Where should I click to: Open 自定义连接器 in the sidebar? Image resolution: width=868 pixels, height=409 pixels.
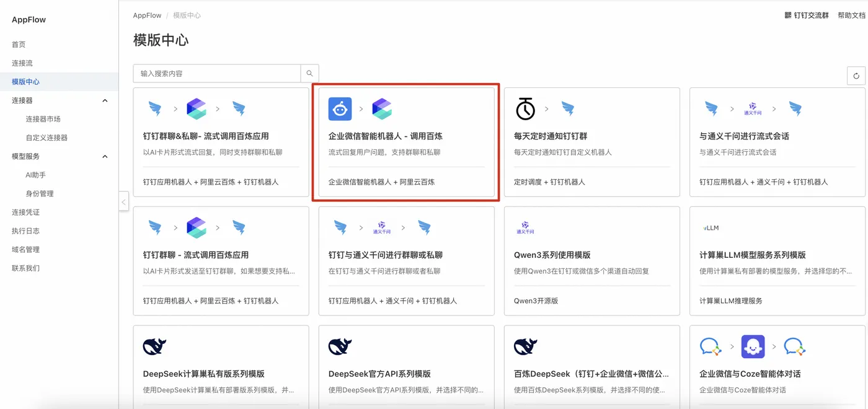click(x=46, y=138)
